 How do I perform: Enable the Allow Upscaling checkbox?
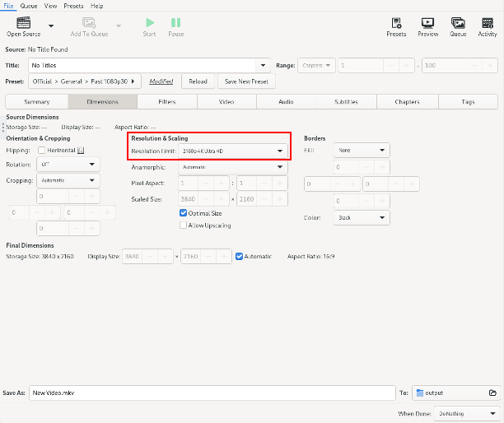click(x=183, y=225)
